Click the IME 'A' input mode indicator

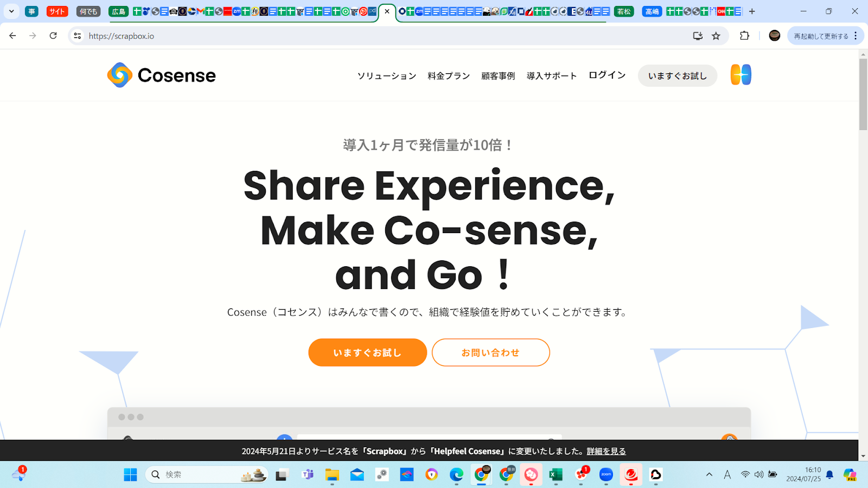pos(727,474)
